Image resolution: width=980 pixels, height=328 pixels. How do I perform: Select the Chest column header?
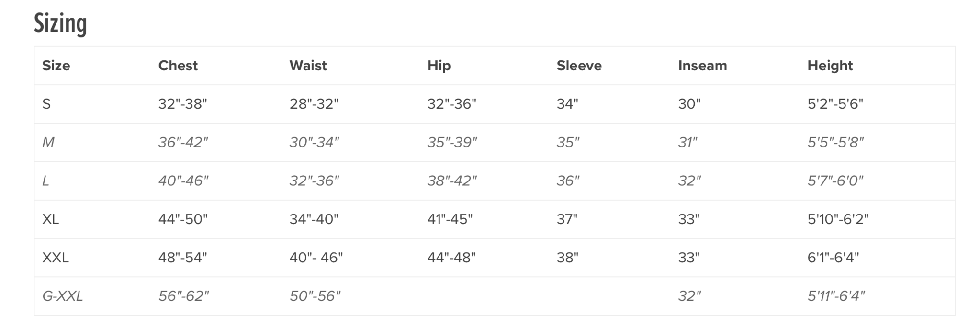click(178, 66)
